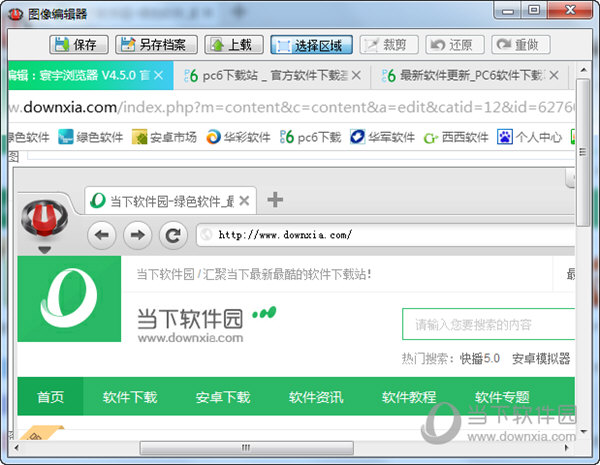Image resolution: width=600 pixels, height=465 pixels.
Task: Click the horizontal scrollbar thumb
Action: tap(246, 447)
